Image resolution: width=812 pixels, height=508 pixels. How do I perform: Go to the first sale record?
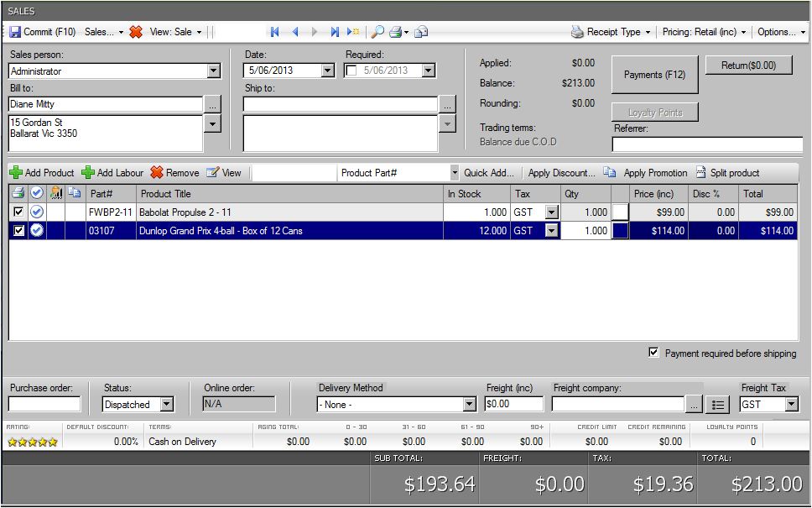coord(274,32)
